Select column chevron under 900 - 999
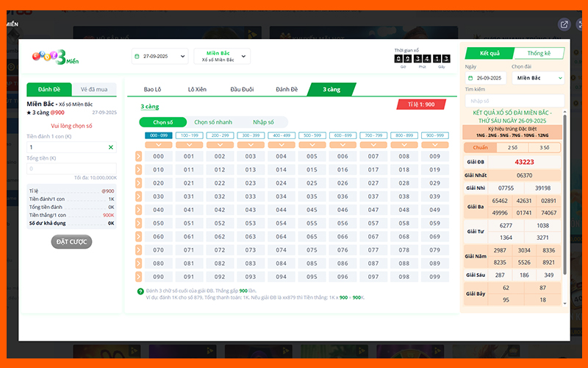The height and width of the screenshot is (368, 588). (435, 144)
